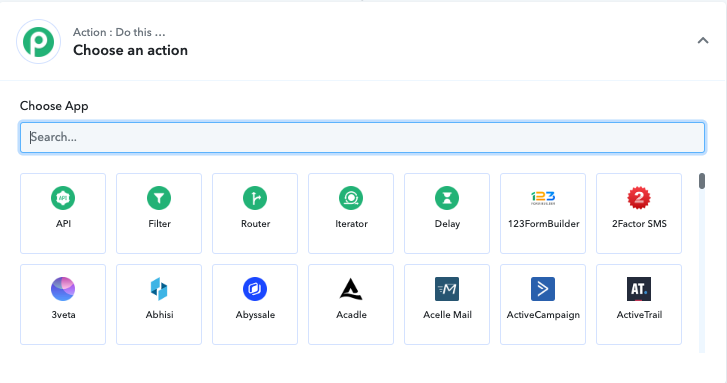The image size is (727, 383).
Task: Choose the Filter funnel icon
Action: click(159, 198)
